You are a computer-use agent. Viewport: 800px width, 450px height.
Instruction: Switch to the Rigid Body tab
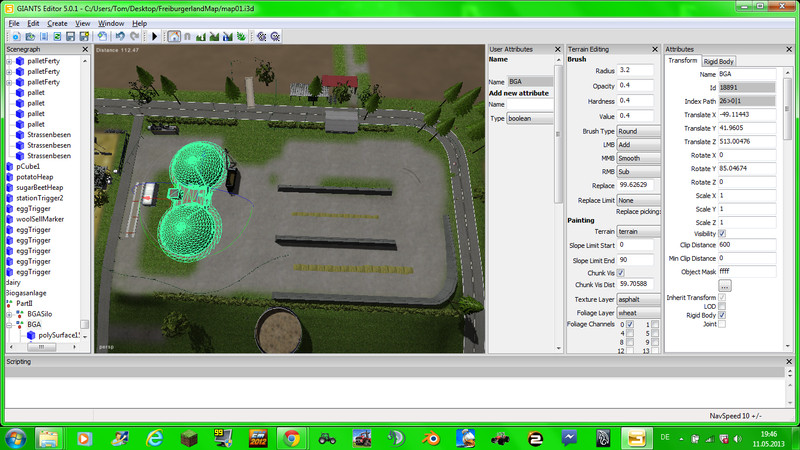(x=718, y=61)
